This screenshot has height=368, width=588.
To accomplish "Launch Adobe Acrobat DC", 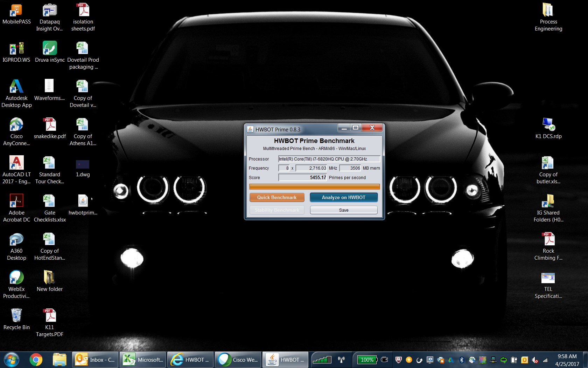I will pos(16,208).
